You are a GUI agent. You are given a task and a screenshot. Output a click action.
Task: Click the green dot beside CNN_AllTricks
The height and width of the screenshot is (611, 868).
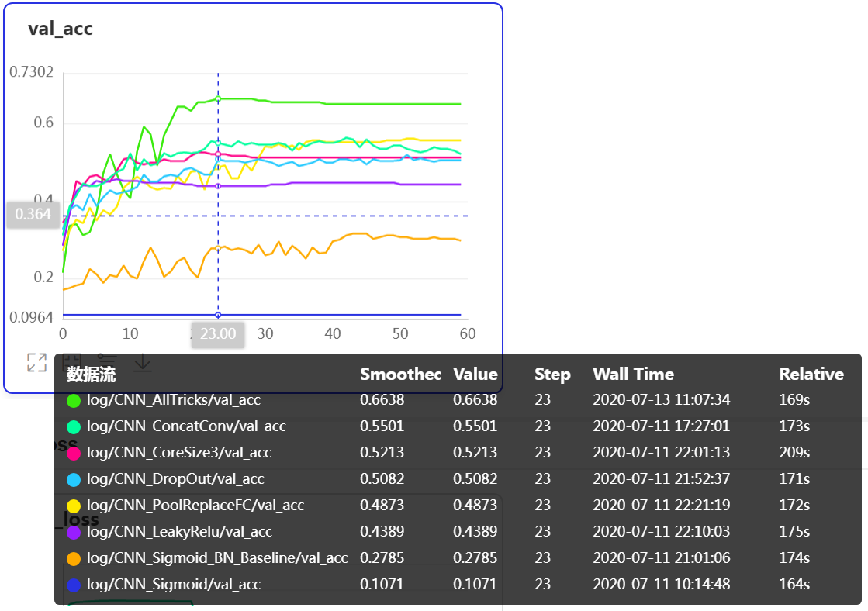point(74,401)
